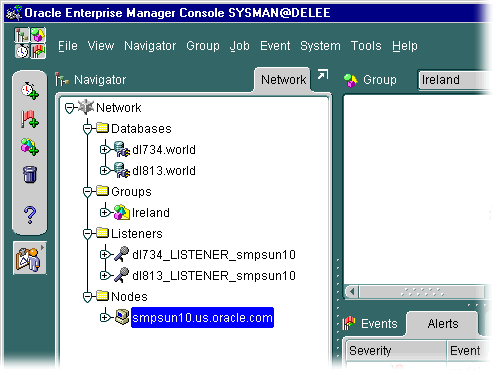Click the Nodes folder icon
498x375 pixels.
point(103,295)
